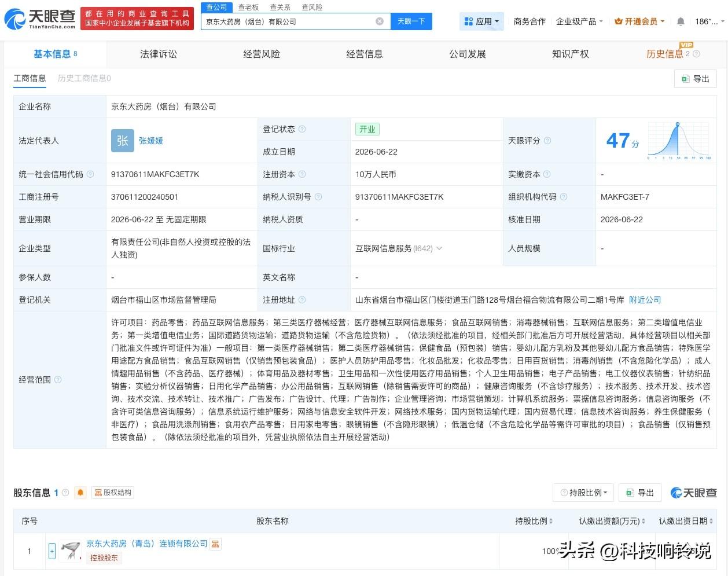Click the 开业 status badge

pos(367,129)
